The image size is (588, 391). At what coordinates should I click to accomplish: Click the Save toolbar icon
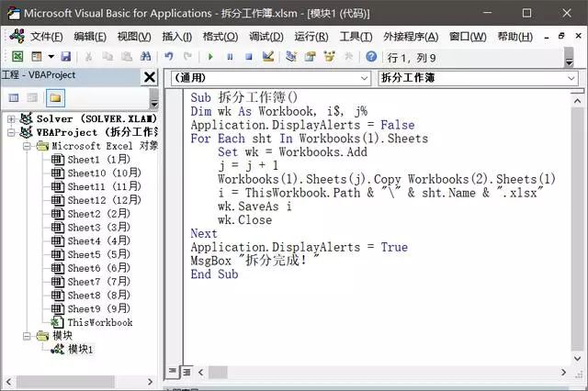click(66, 57)
